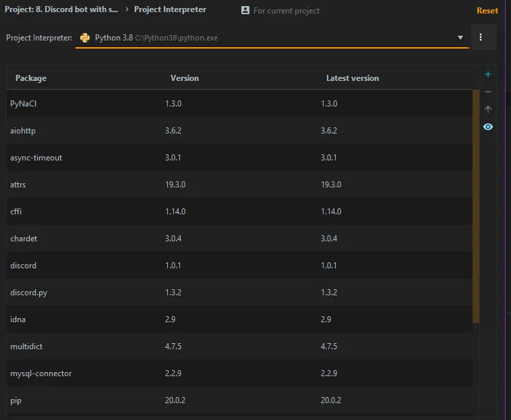511x420 pixels.
Task: Click the Reset link
Action: pyautogui.click(x=487, y=10)
